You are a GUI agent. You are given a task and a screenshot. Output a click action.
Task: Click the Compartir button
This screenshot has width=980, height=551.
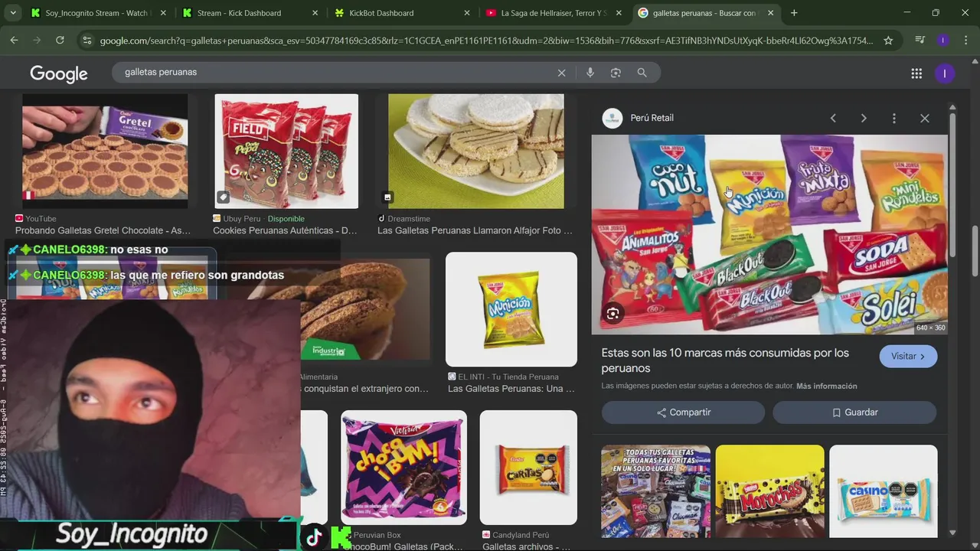click(683, 412)
